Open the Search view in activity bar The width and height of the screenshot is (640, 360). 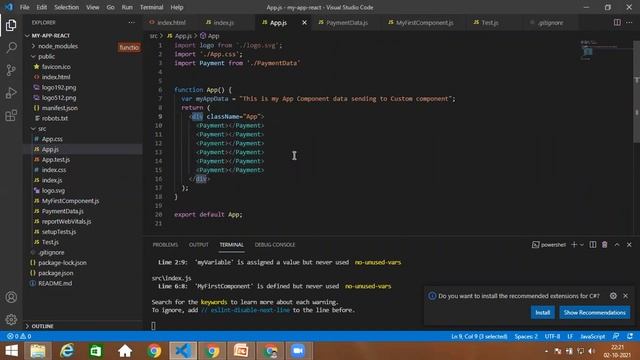tap(11, 47)
